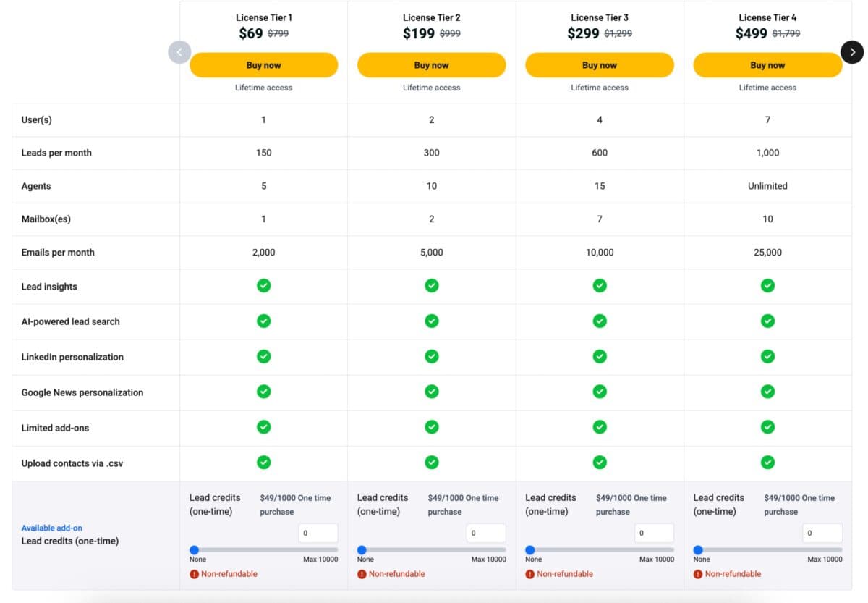Click Tier 1 Non-refundable warning icon
868x603 pixels.
194,574
